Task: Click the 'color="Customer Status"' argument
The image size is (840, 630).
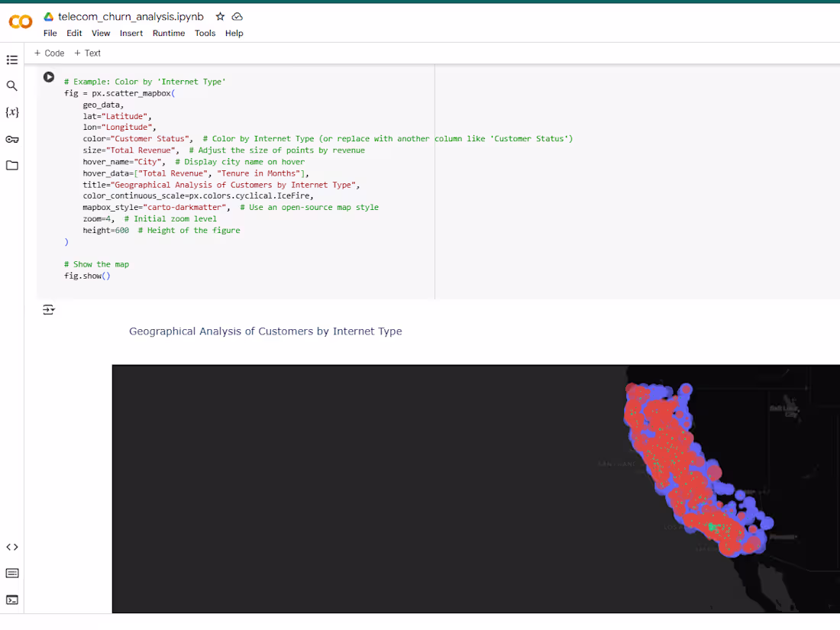Action: [x=137, y=139]
